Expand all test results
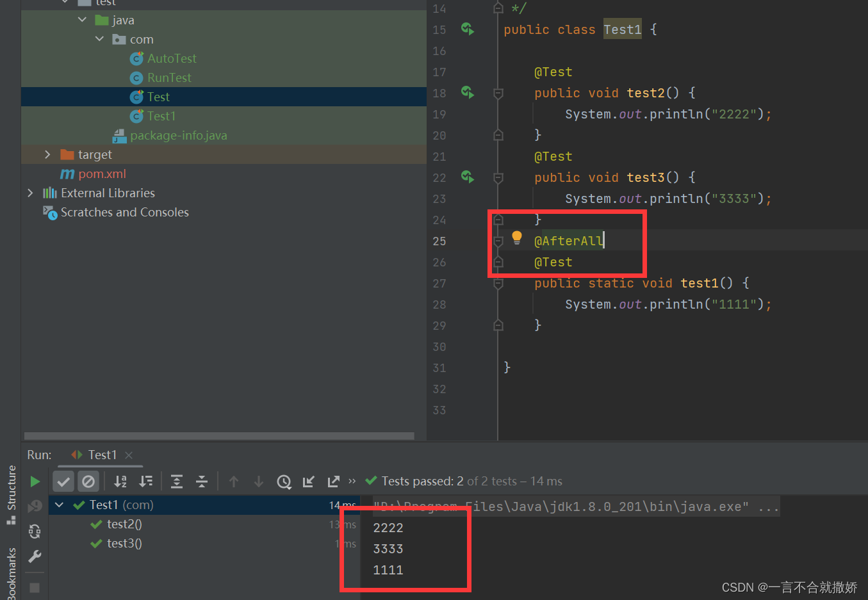 (177, 481)
